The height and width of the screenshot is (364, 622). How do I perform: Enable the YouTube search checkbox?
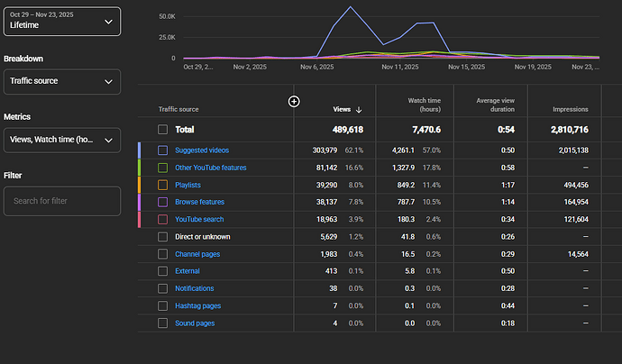(x=163, y=219)
